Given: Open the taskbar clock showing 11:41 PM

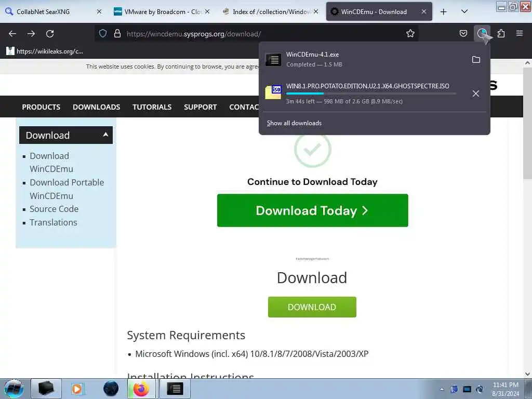Looking at the screenshot, I should (506, 389).
